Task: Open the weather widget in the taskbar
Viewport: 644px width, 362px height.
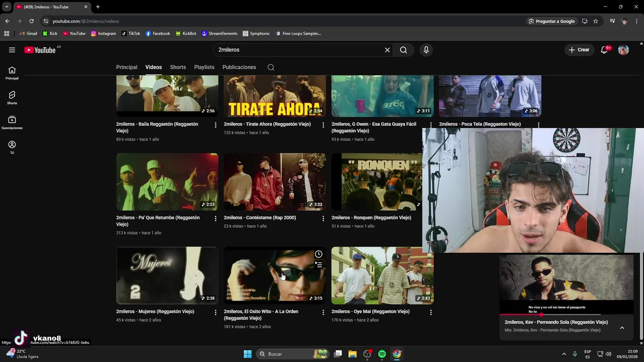Action: 23,354
